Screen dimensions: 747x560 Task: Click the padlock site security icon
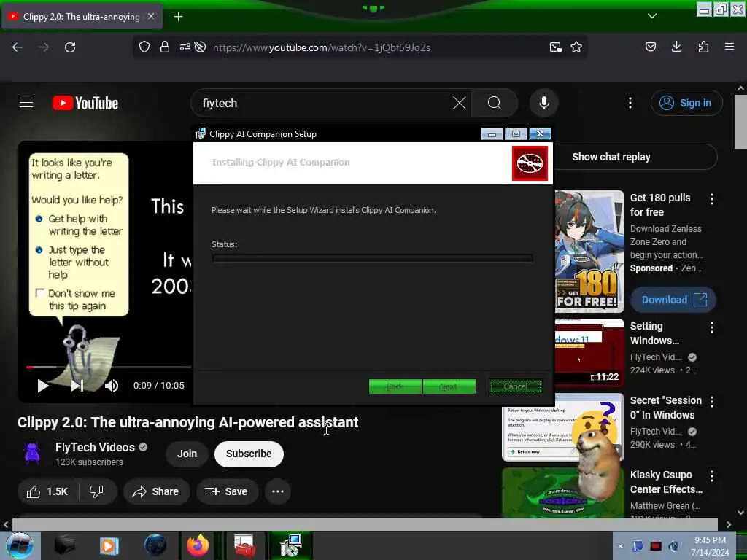pos(165,47)
